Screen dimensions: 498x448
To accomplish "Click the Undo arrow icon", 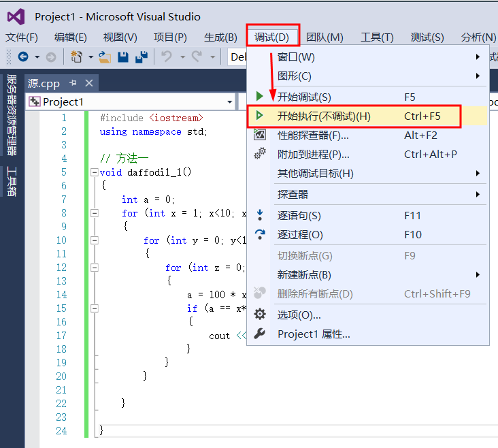I will (x=167, y=57).
